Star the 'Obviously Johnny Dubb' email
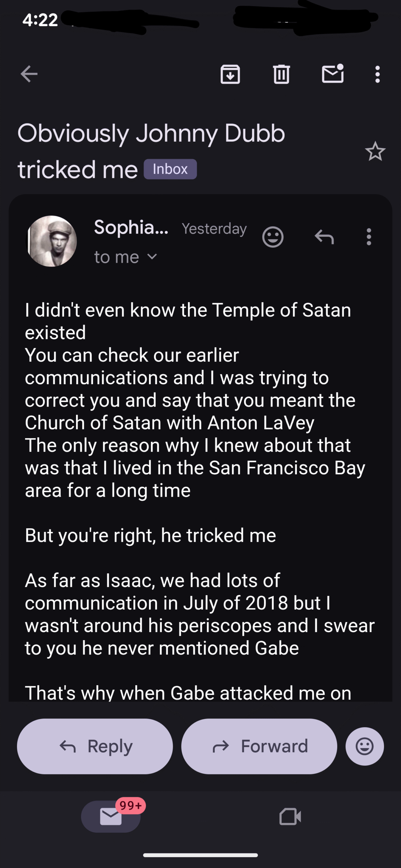This screenshot has width=401, height=868. [x=375, y=152]
